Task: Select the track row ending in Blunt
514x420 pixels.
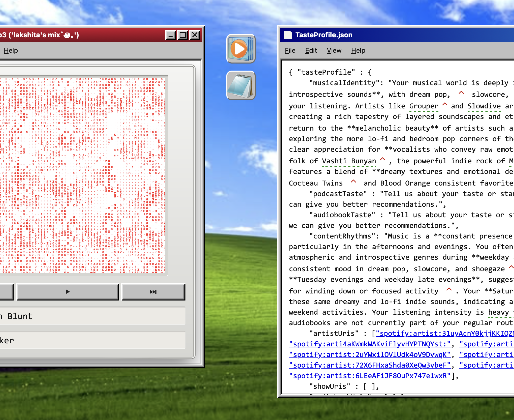Action: (92, 316)
